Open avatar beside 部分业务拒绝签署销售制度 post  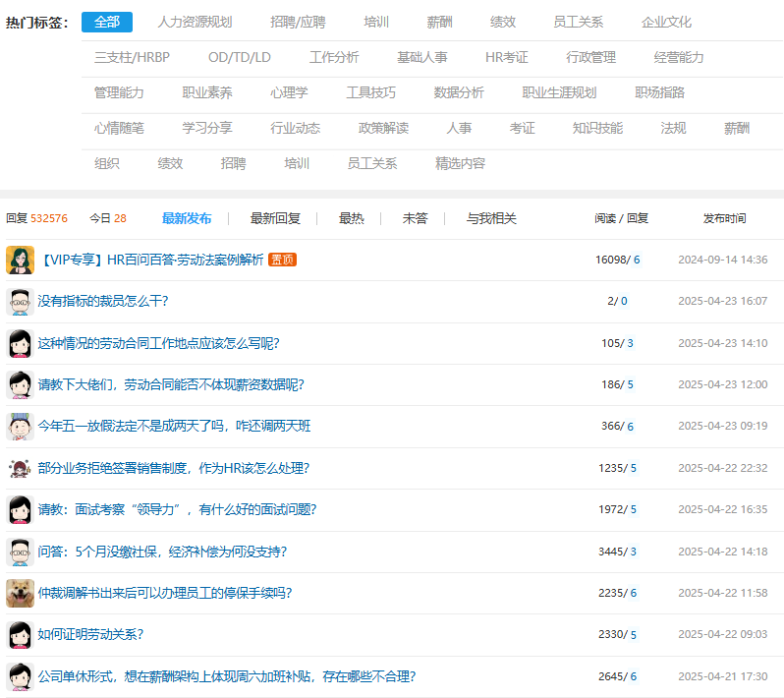click(20, 468)
